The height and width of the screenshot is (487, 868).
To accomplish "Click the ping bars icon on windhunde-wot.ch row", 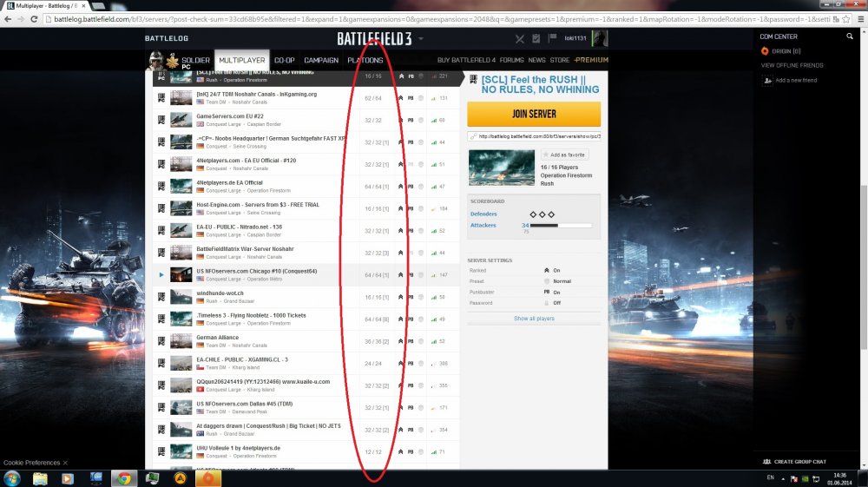I will tap(433, 297).
